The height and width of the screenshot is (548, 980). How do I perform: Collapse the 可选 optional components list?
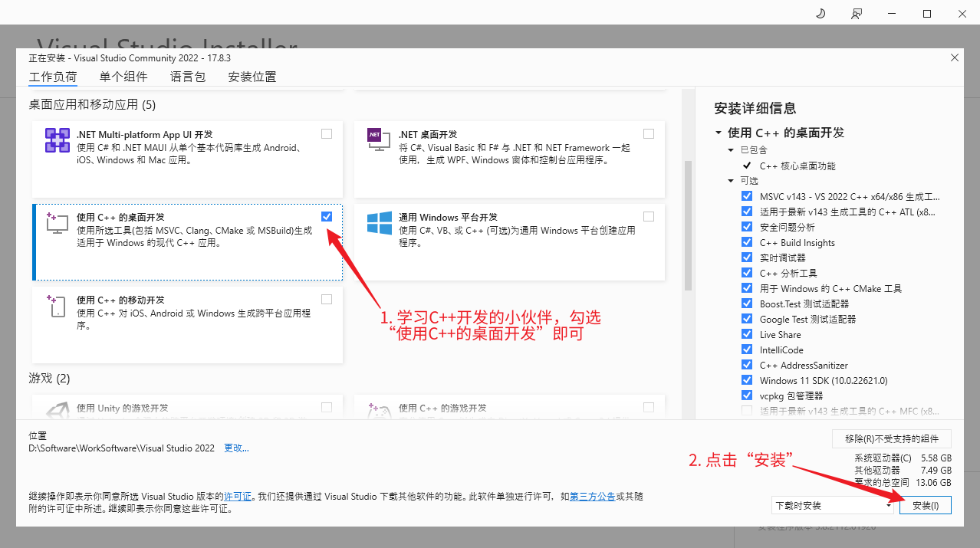click(731, 181)
